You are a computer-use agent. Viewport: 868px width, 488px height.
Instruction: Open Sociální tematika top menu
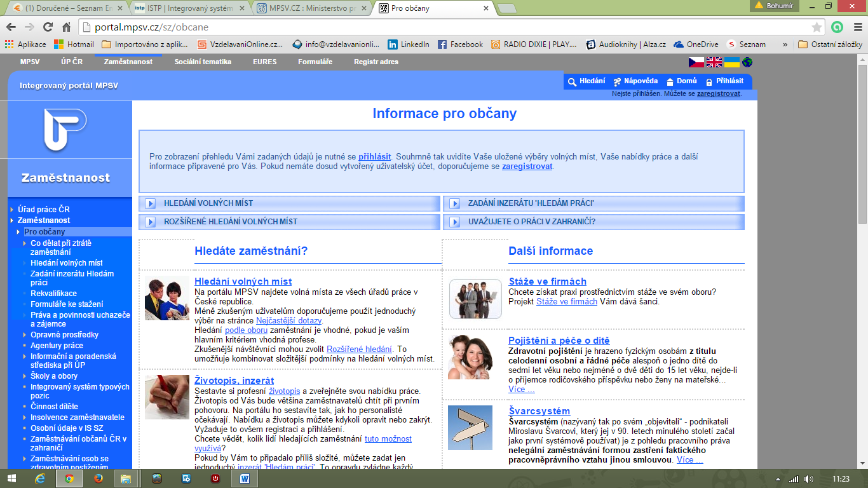(203, 62)
